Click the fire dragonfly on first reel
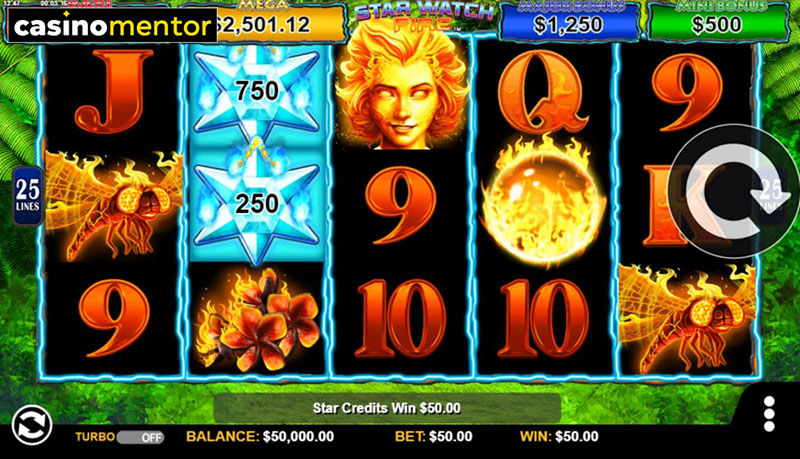 tap(114, 206)
